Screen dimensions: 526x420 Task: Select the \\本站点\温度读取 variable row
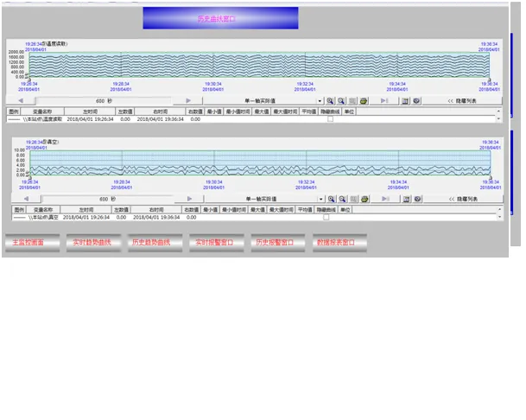(251, 119)
